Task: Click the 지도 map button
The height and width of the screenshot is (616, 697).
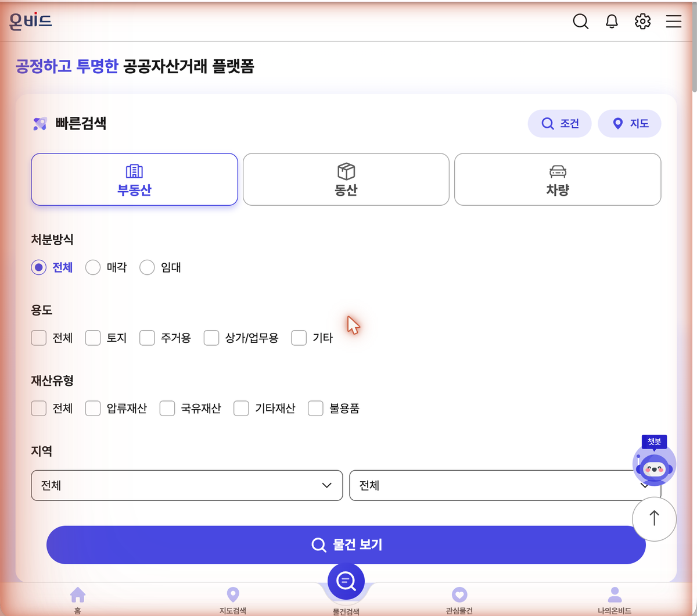Action: (630, 124)
